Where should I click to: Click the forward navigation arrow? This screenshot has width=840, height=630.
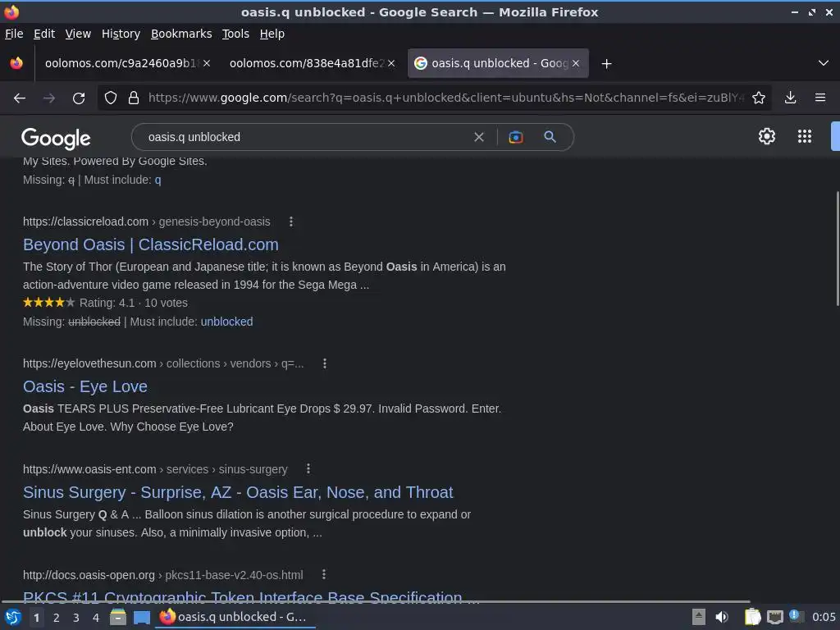tap(49, 98)
